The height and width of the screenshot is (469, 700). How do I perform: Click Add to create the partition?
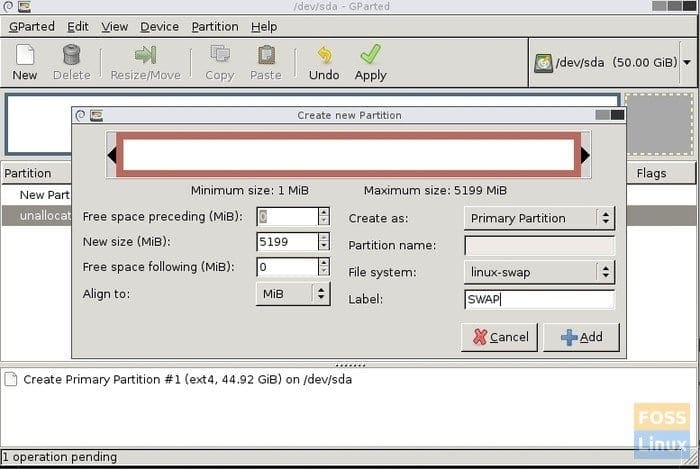581,337
